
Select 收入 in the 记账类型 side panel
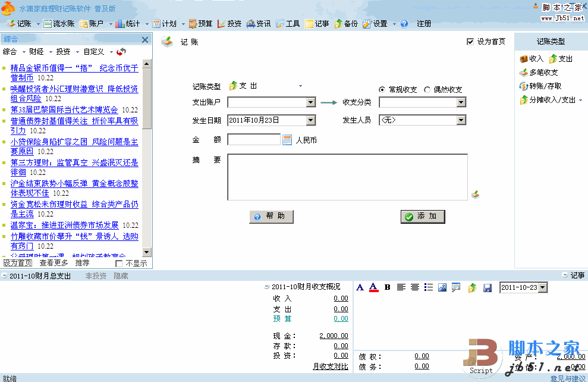(532, 59)
